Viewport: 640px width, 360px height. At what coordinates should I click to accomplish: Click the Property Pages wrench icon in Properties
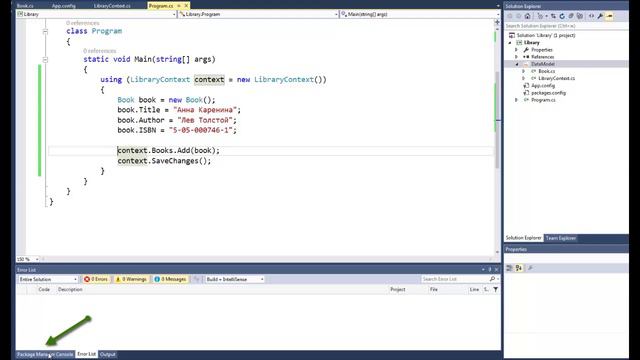point(530,268)
